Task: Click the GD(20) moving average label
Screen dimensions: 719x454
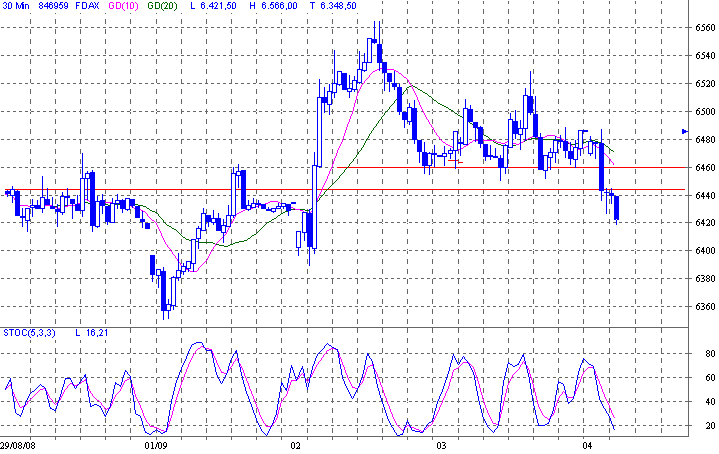Action: click(162, 6)
